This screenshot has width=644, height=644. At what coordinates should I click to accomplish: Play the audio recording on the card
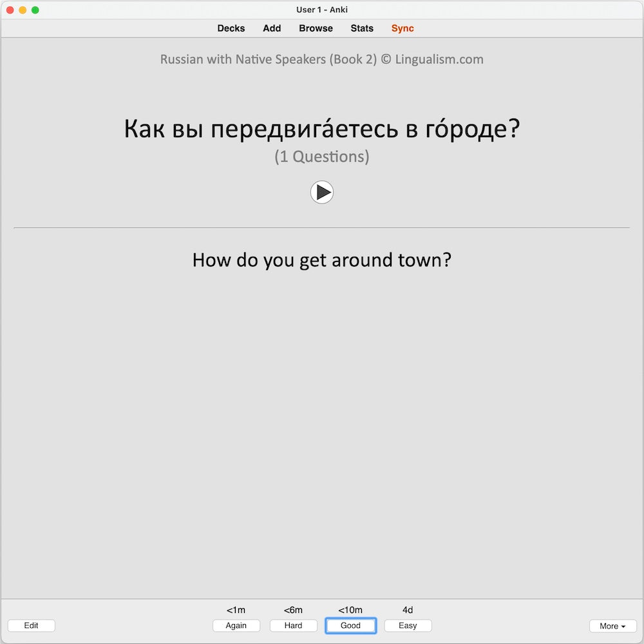pos(322,192)
